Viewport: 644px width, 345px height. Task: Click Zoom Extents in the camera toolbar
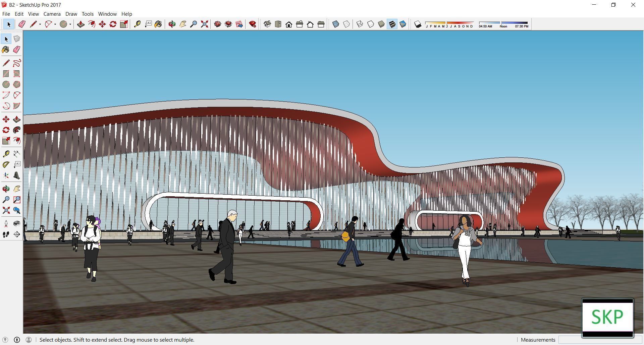click(204, 24)
